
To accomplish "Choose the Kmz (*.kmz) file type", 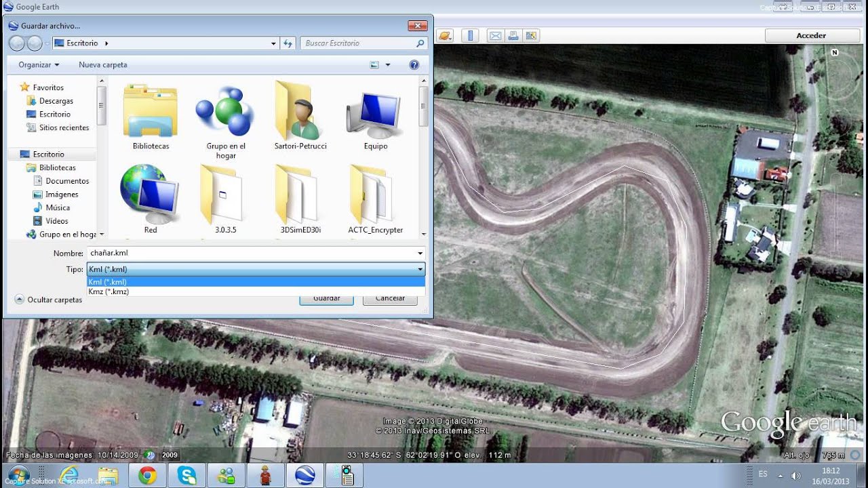I will pos(256,291).
